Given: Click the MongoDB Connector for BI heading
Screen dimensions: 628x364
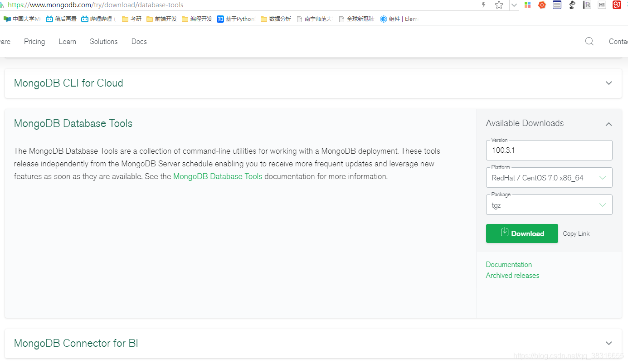Looking at the screenshot, I should coord(76,343).
